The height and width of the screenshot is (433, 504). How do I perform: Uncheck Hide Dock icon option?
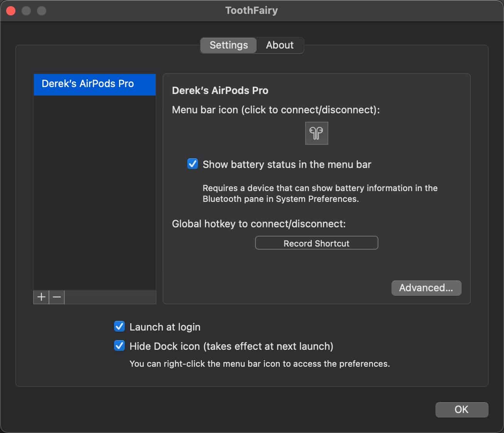(x=119, y=346)
